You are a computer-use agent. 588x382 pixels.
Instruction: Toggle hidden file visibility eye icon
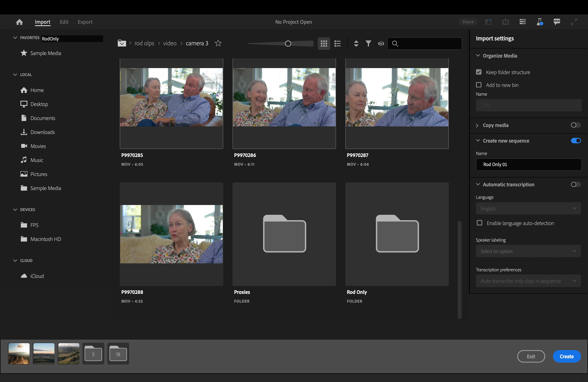click(x=381, y=44)
